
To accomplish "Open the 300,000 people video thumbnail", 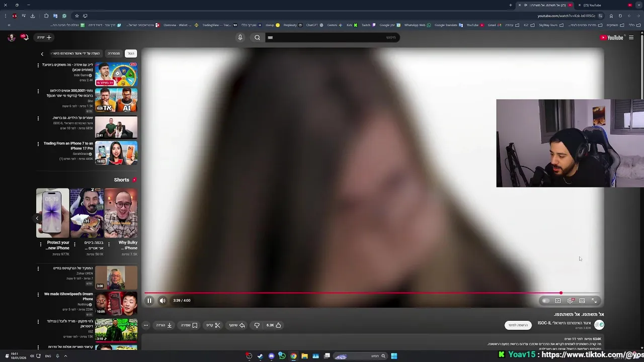I will pos(116,100).
